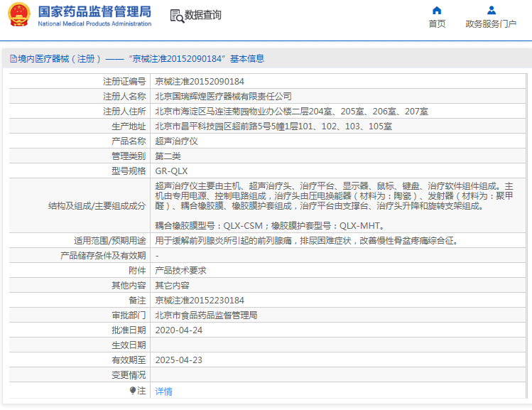Select 产品技术要求 attachment value
The image size is (532, 410).
(x=180, y=271)
